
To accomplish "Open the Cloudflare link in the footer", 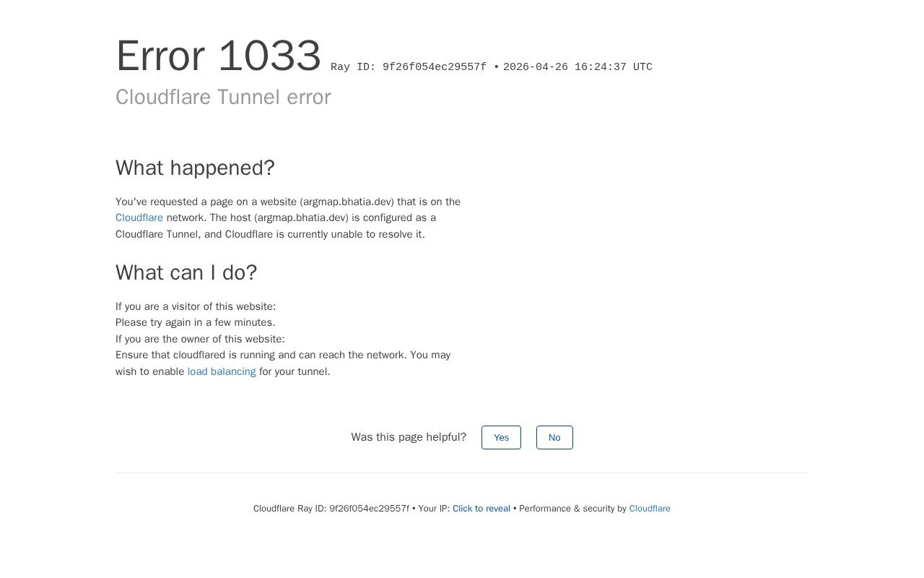I will pyautogui.click(x=650, y=509).
